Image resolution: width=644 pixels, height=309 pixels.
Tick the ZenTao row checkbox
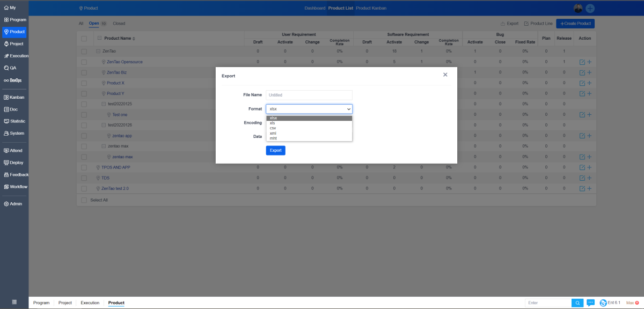pos(84,51)
